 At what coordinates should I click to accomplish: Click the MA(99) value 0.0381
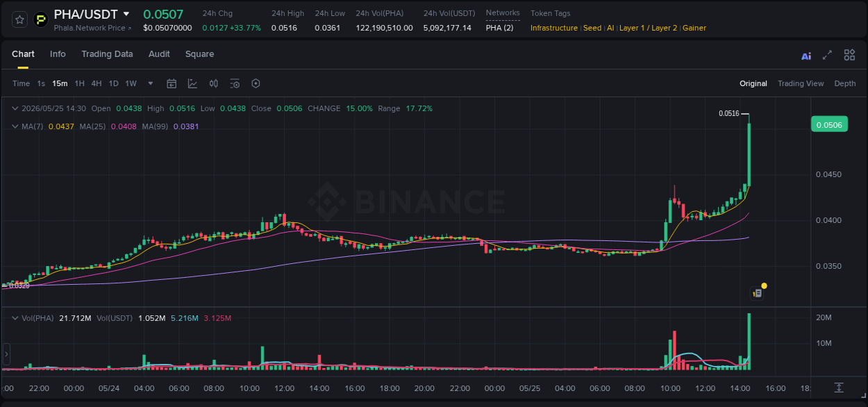[185, 126]
